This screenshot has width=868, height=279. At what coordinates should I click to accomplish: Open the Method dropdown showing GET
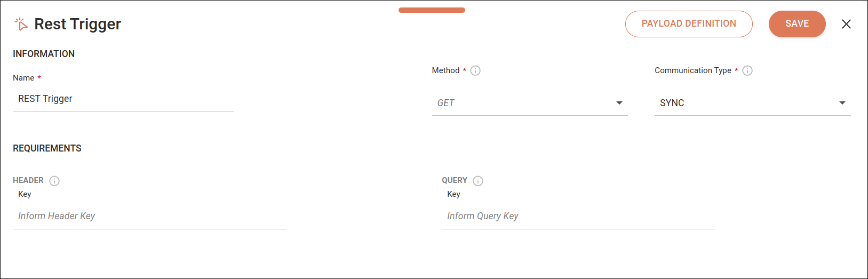point(523,103)
